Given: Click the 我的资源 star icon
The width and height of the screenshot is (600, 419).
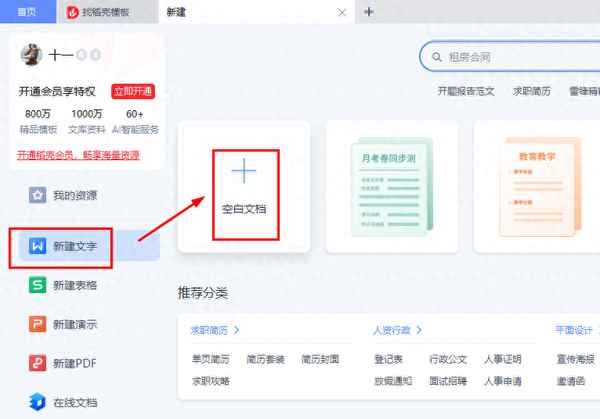Looking at the screenshot, I should pyautogui.click(x=38, y=195).
